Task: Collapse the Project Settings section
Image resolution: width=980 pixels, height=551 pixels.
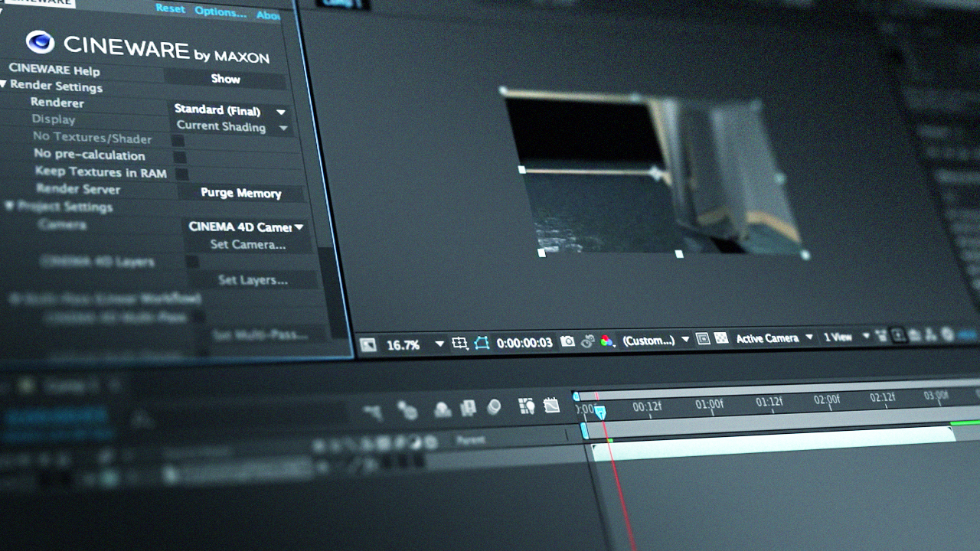Action: pos(9,206)
